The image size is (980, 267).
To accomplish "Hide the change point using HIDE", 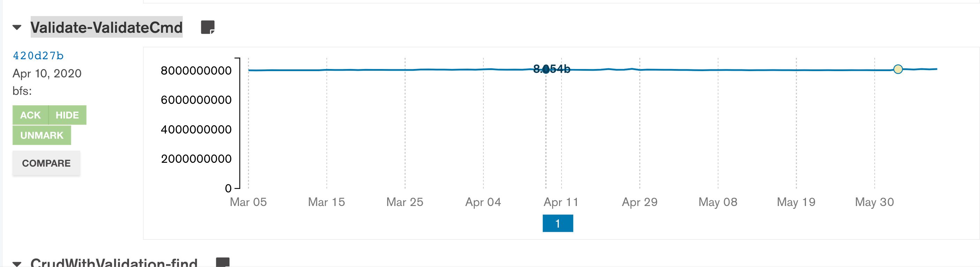I will click(67, 115).
